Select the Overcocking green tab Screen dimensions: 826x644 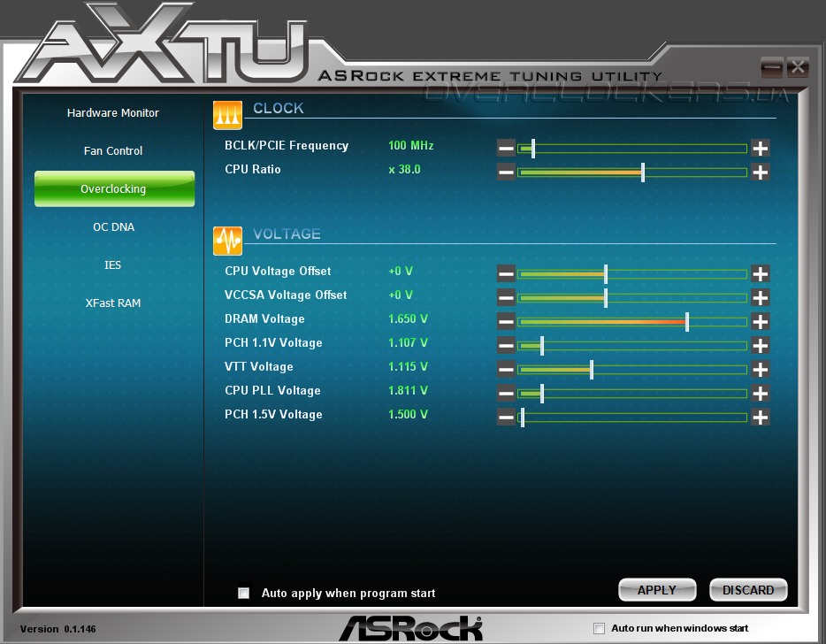pyautogui.click(x=114, y=188)
